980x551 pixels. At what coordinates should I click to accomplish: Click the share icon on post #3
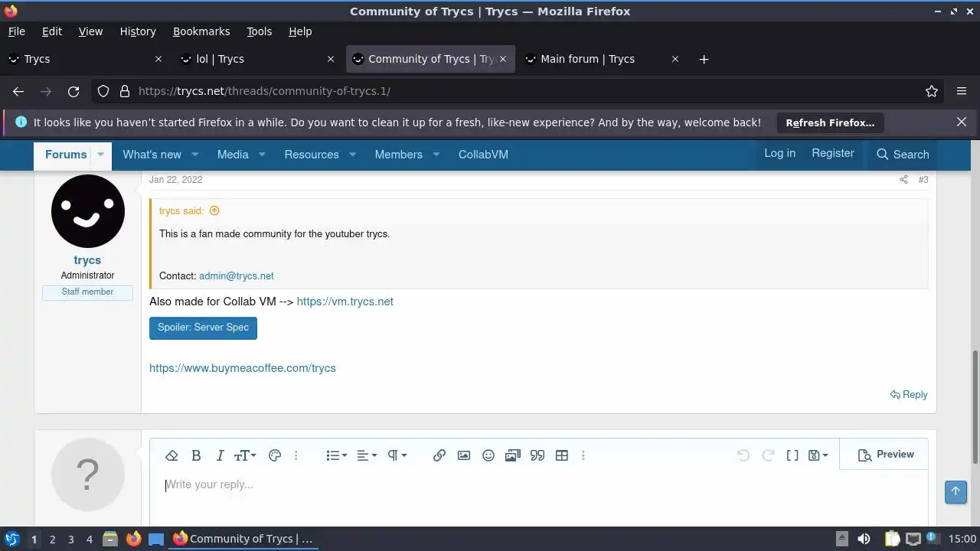pos(903,180)
